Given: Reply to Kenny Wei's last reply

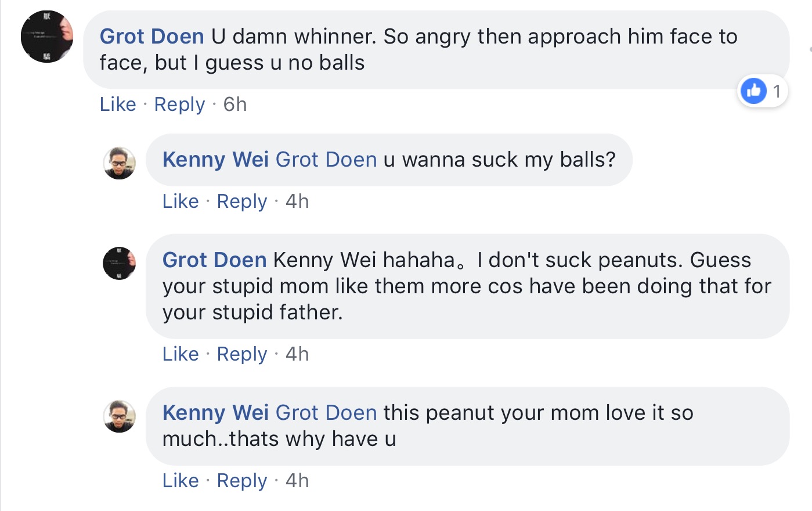Looking at the screenshot, I should click(242, 481).
